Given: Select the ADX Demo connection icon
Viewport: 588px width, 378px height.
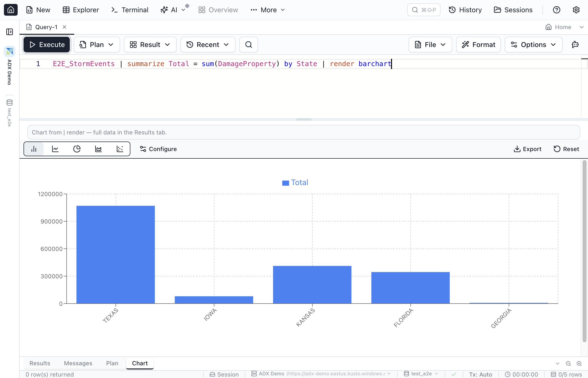Looking at the screenshot, I should pyautogui.click(x=10, y=52).
